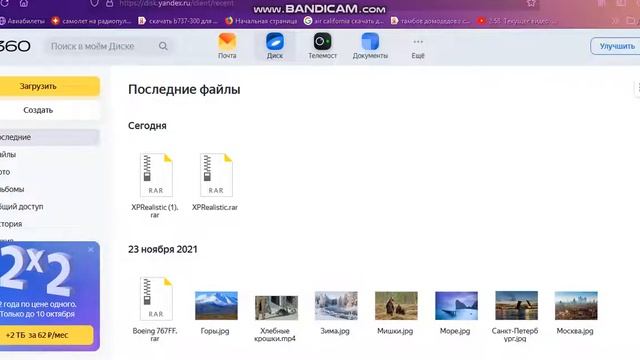Select Boeing 767FF.rar archive icon
640x360 pixels.
156,298
